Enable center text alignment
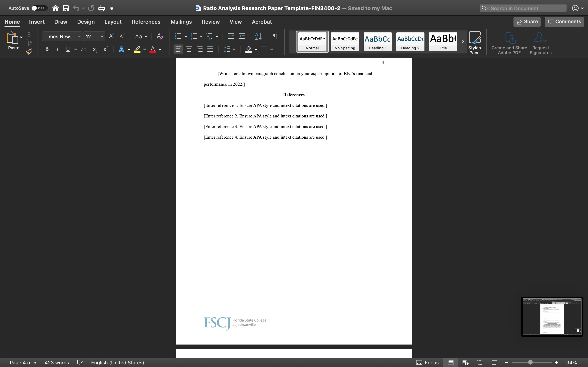This screenshot has height=367, width=588. point(189,49)
